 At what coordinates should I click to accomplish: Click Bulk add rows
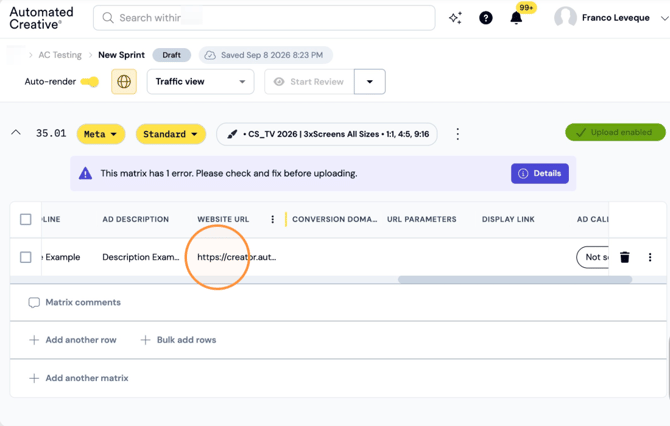tap(179, 340)
